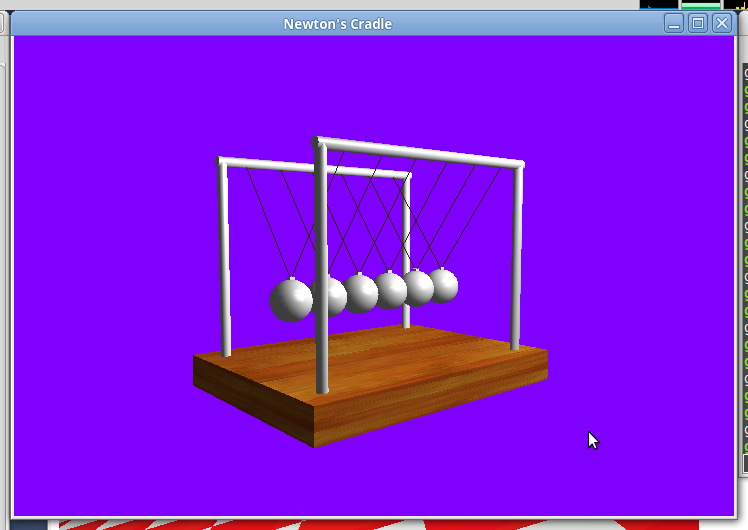Click the front top crossbar of the frame
The height and width of the screenshot is (530, 748).
click(418, 153)
